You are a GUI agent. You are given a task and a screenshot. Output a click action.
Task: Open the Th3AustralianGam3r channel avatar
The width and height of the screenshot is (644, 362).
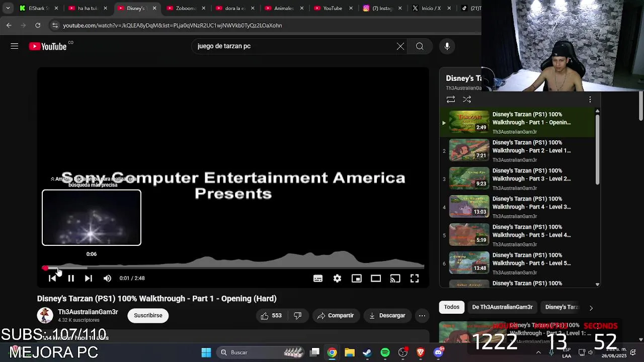45,315
